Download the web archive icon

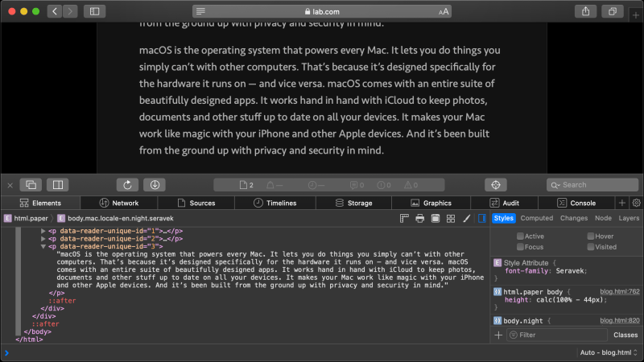pos(155,185)
